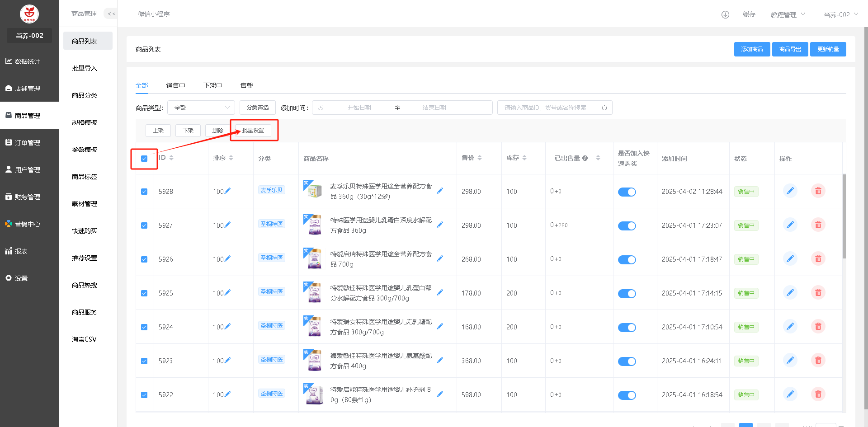Uncheck the checkbox for product 5924
Viewport: 868px width, 427px height.
pos(144,327)
